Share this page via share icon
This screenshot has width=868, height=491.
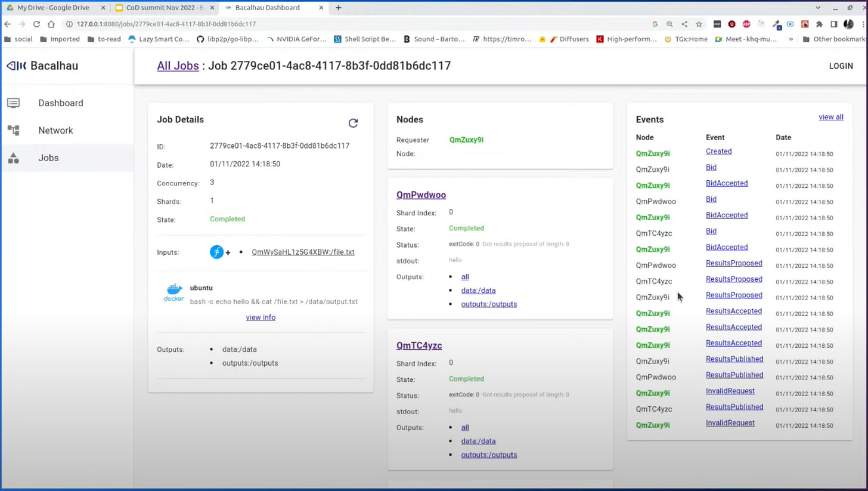684,24
